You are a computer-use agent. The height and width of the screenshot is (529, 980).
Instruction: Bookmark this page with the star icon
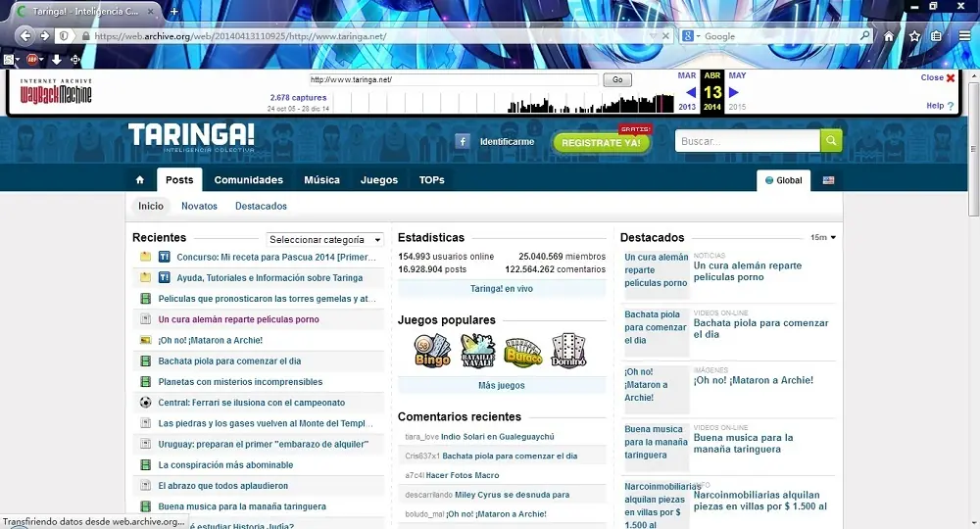click(x=914, y=36)
